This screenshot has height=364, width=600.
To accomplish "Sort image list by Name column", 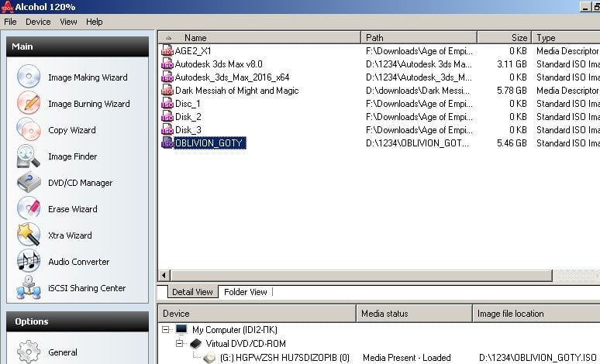I will 260,37.
